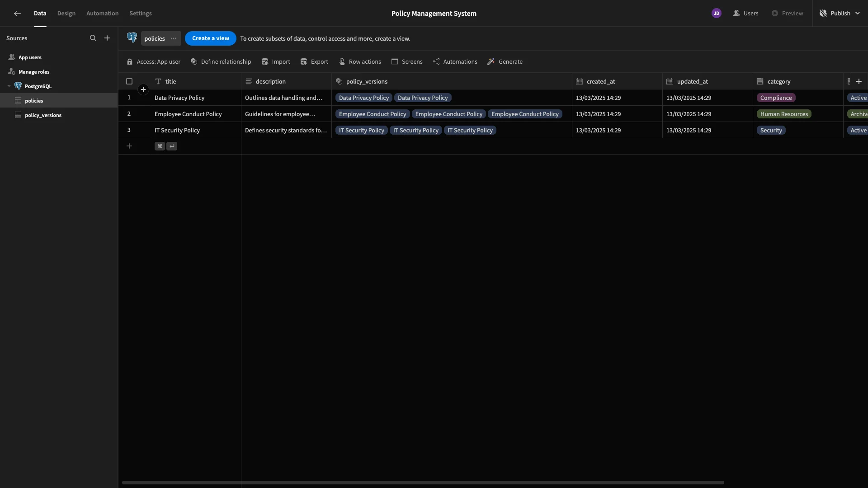This screenshot has width=868, height=488.
Task: Open Access: App user setting
Action: (154, 62)
